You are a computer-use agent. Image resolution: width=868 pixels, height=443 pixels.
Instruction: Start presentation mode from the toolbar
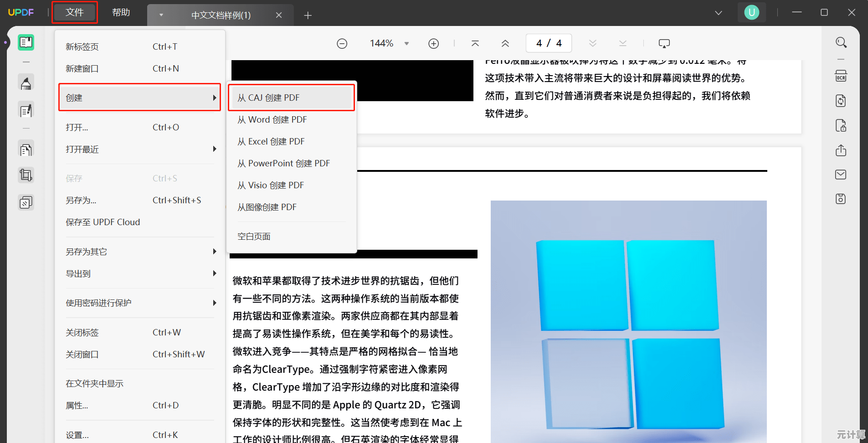pos(664,43)
